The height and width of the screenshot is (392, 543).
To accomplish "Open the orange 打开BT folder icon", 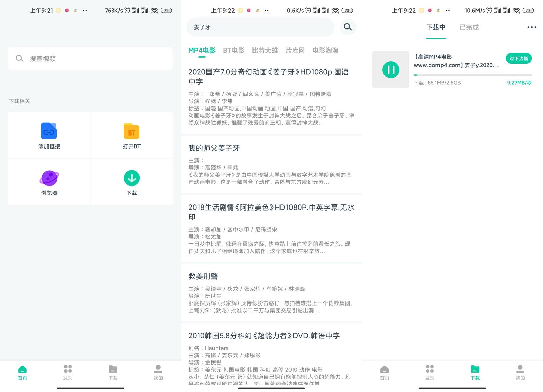I will [x=131, y=131].
